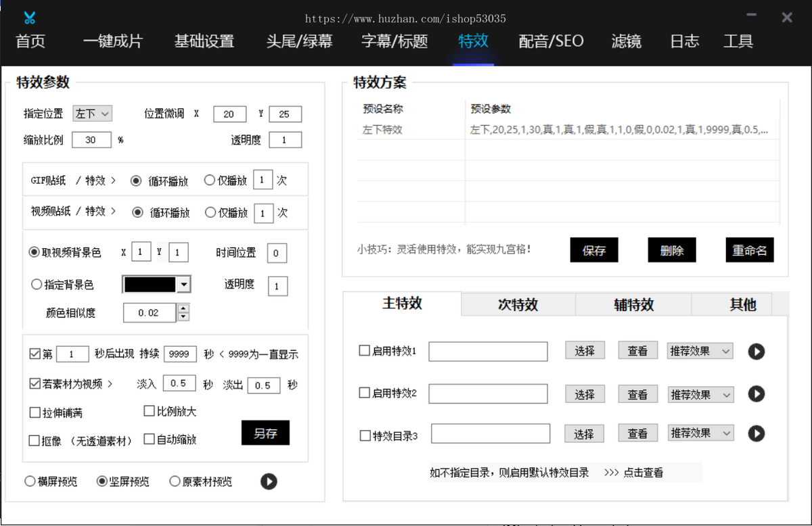
Task: Click the 持续 9999 seconds input field
Action: [x=180, y=354]
